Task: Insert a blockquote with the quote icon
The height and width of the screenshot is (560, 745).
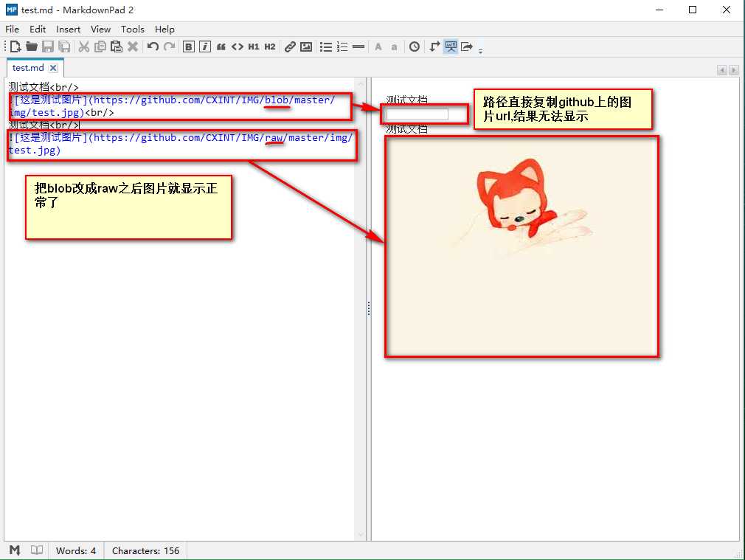Action: [x=221, y=46]
